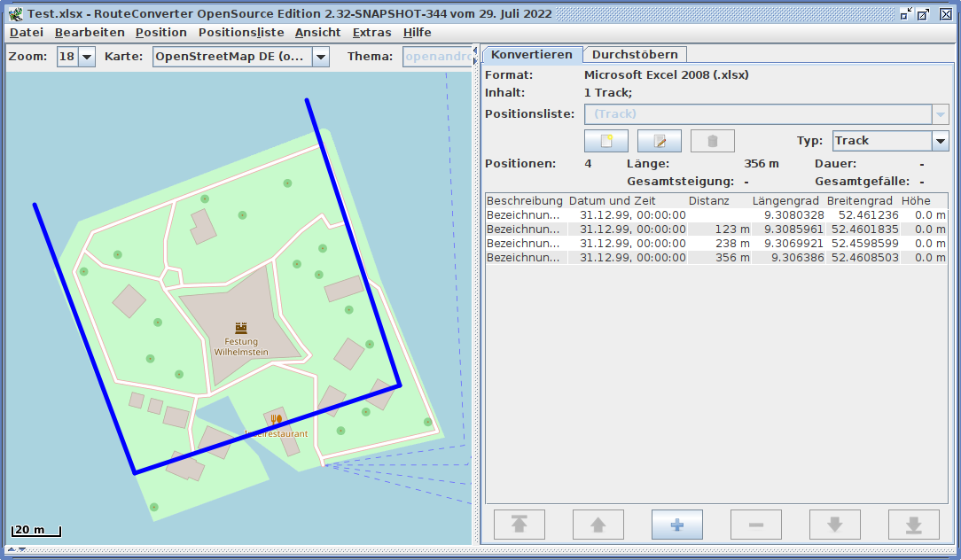Open the Zoom level dropdown
Screen dimensions: 961x560
(x=87, y=57)
